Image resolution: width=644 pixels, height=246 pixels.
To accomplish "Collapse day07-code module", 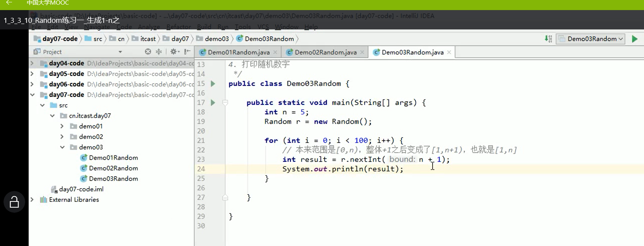I will 32,95.
